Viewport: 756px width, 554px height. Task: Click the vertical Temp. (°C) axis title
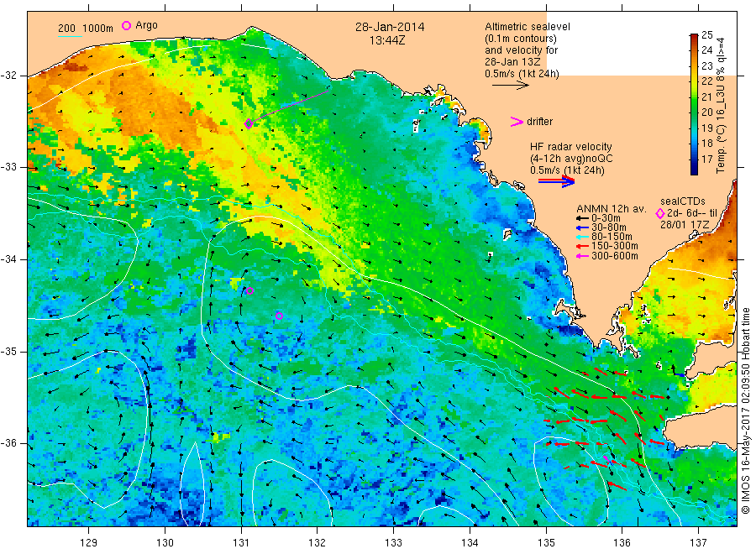pyautogui.click(x=721, y=105)
